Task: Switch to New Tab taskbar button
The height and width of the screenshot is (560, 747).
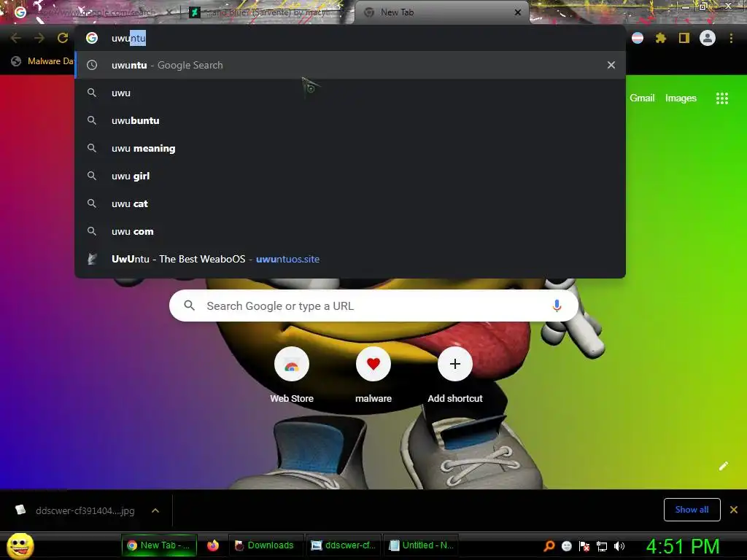Action: 159,545
